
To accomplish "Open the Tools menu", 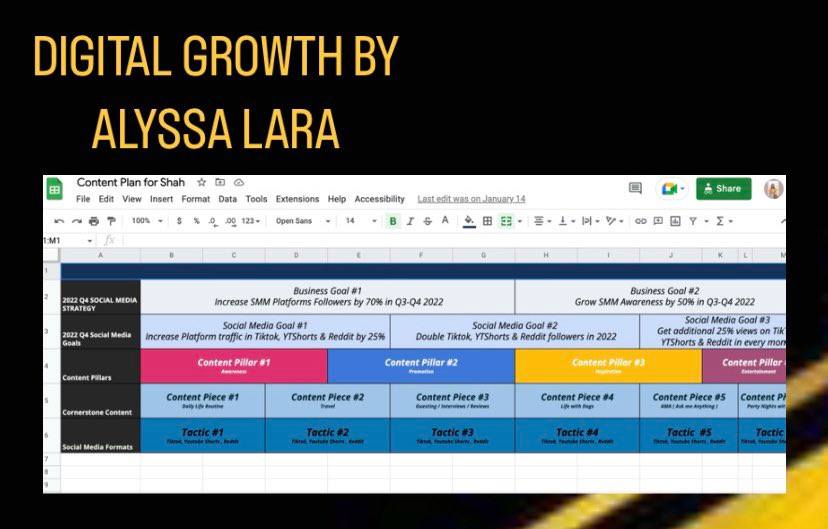I will tap(256, 199).
